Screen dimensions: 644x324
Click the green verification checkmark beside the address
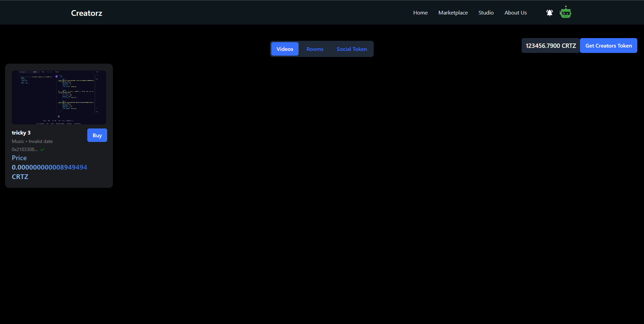pos(42,149)
